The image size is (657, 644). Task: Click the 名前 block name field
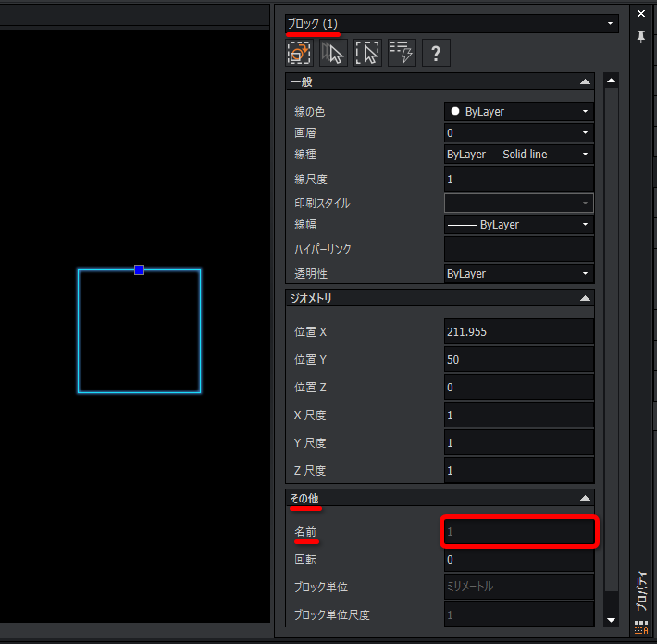point(519,532)
